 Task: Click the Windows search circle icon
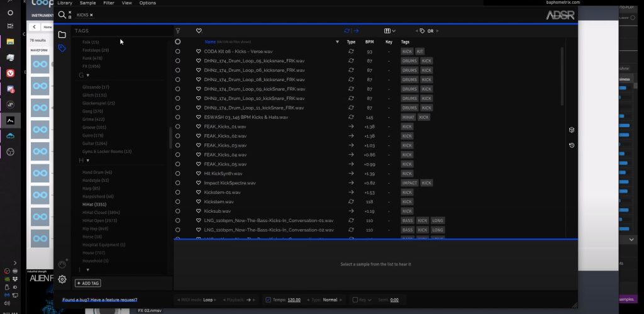coord(10,13)
